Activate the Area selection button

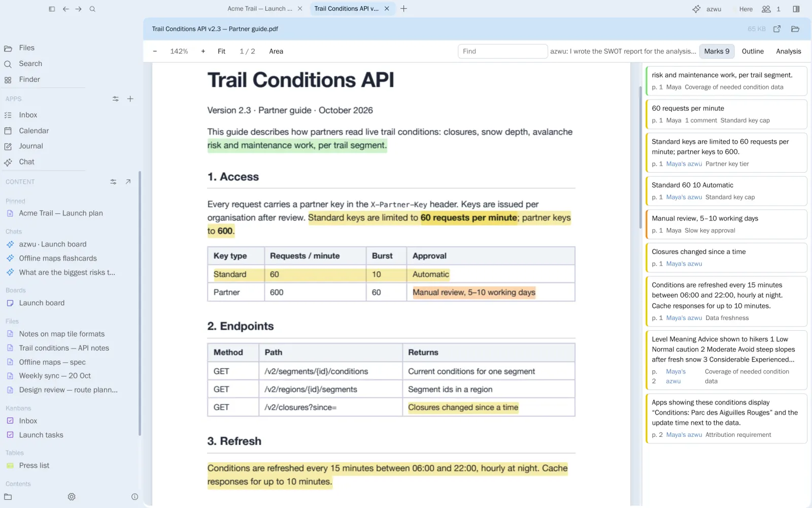coord(276,51)
